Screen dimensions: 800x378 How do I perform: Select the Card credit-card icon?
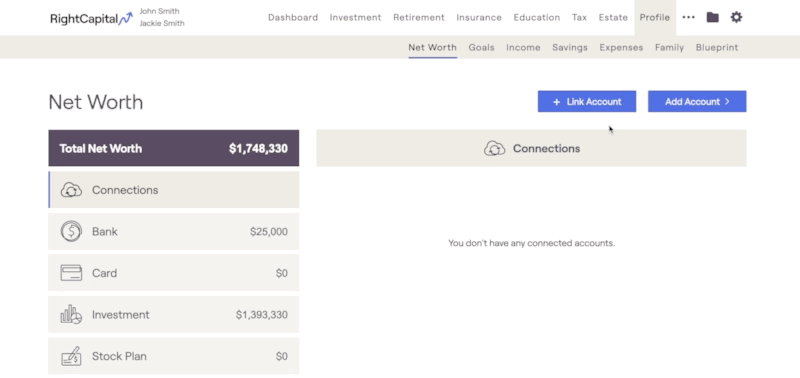tap(71, 273)
